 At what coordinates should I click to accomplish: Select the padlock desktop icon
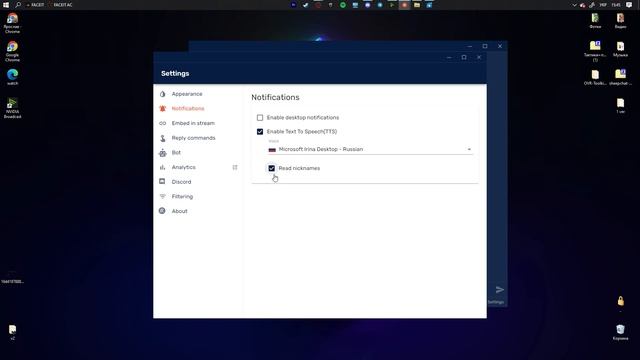coord(620,301)
